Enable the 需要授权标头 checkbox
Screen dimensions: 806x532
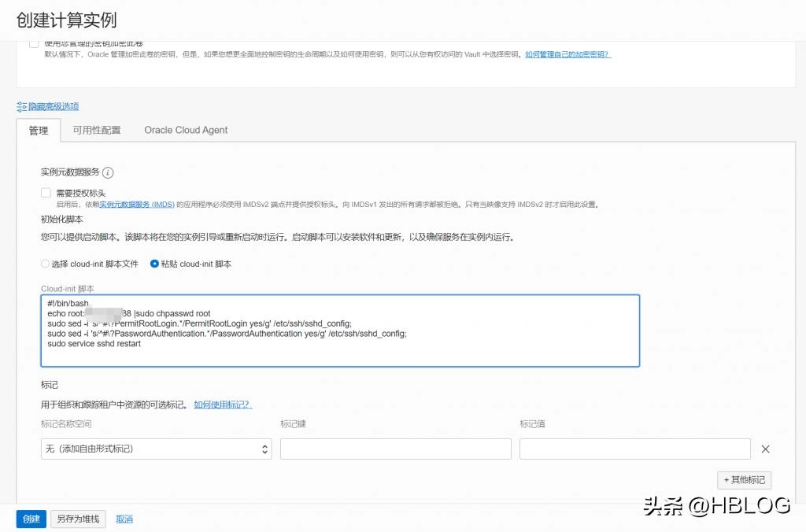(x=46, y=193)
